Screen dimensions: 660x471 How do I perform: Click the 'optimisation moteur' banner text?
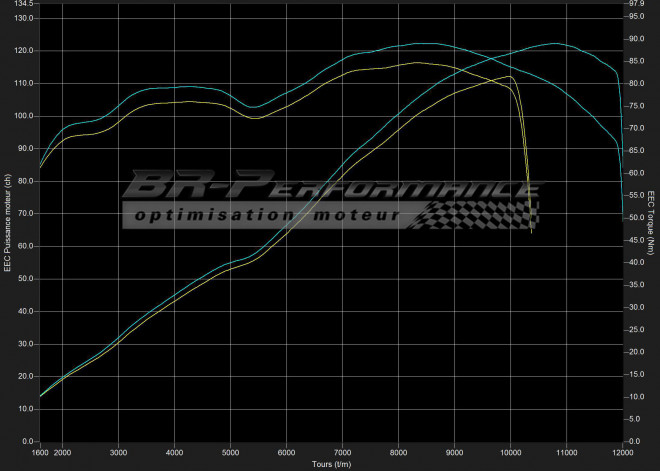coord(267,215)
